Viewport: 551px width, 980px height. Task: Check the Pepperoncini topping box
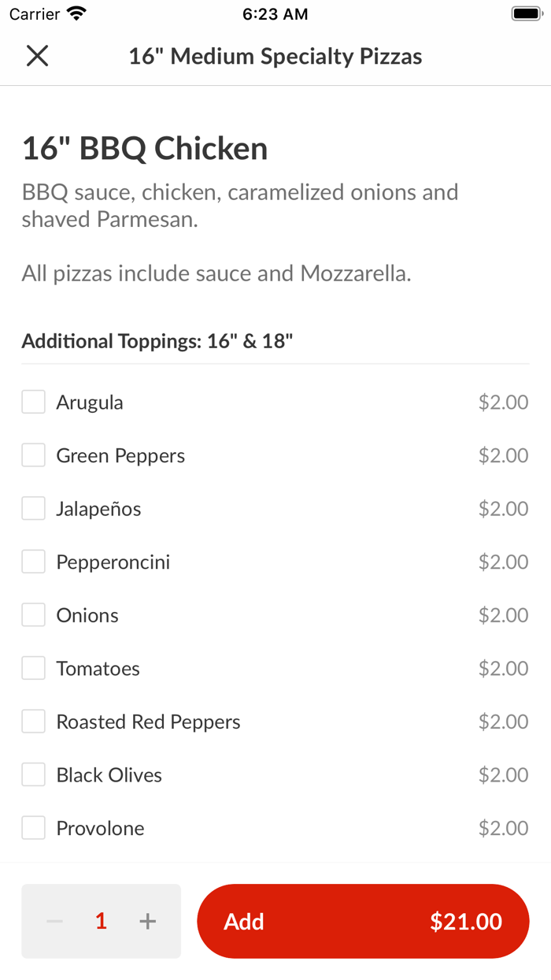[32, 561]
